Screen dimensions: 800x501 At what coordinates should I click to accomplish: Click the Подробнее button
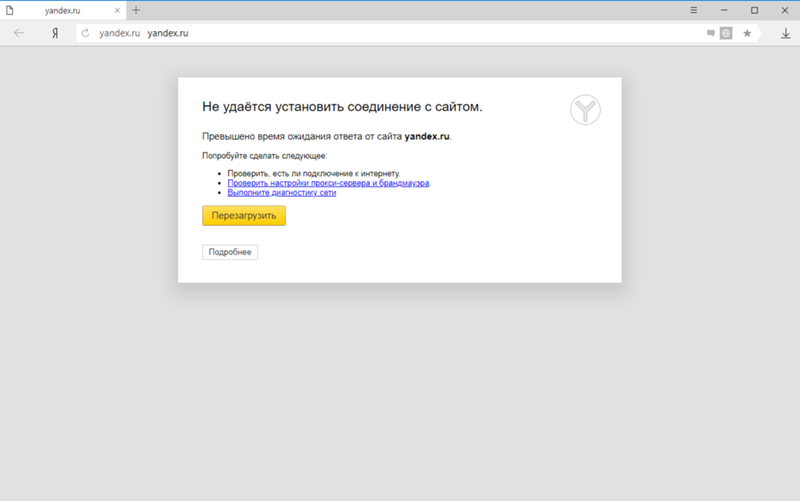230,252
